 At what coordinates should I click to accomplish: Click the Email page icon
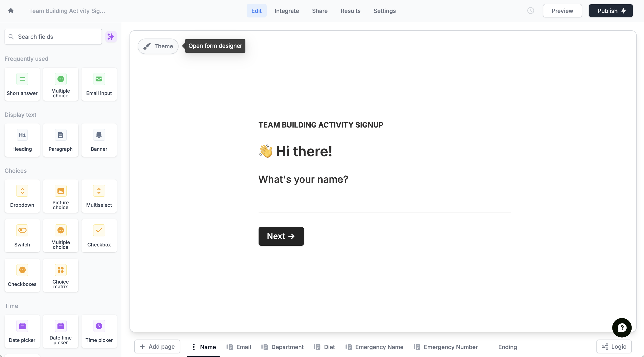(229, 347)
